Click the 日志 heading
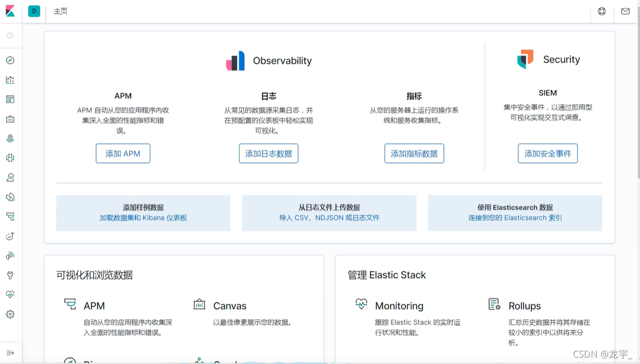640x364 pixels. tap(269, 96)
